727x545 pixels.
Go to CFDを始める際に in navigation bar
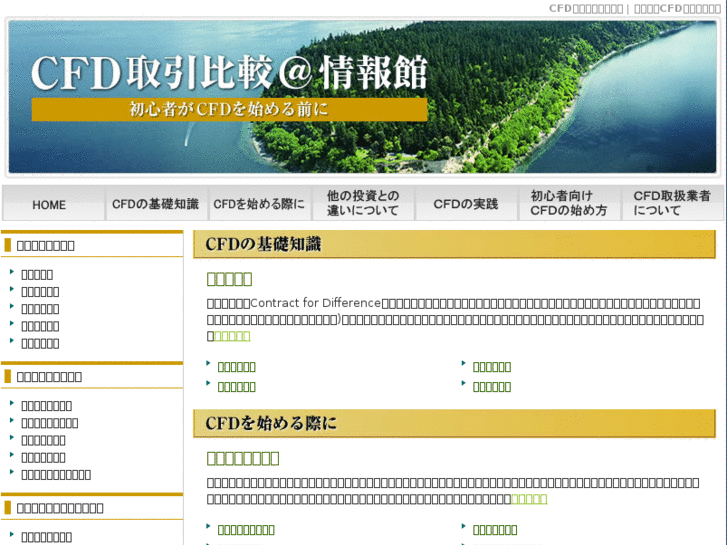(x=259, y=204)
